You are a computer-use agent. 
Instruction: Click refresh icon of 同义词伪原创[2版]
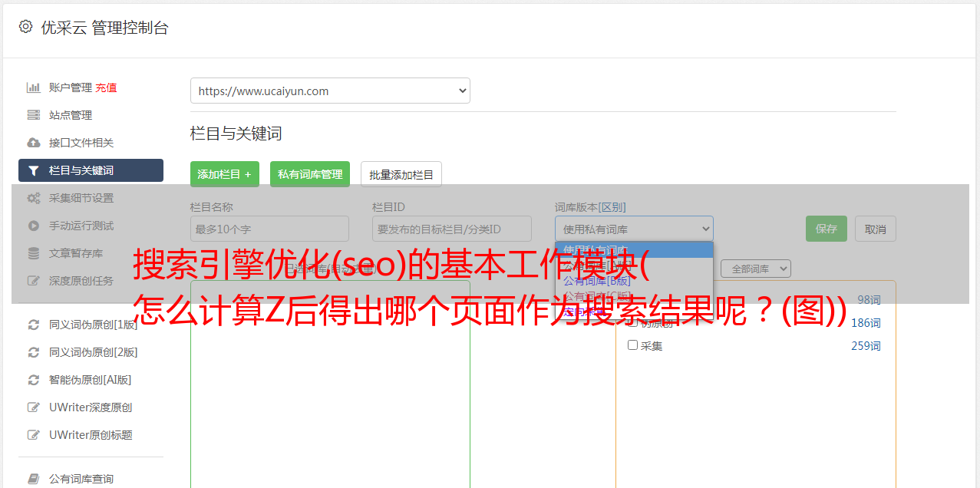pos(34,352)
